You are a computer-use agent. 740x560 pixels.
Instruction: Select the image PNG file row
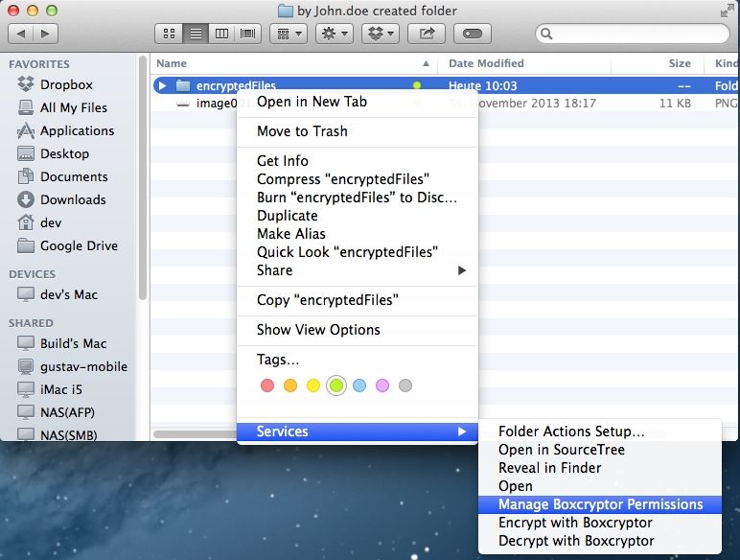(445, 104)
